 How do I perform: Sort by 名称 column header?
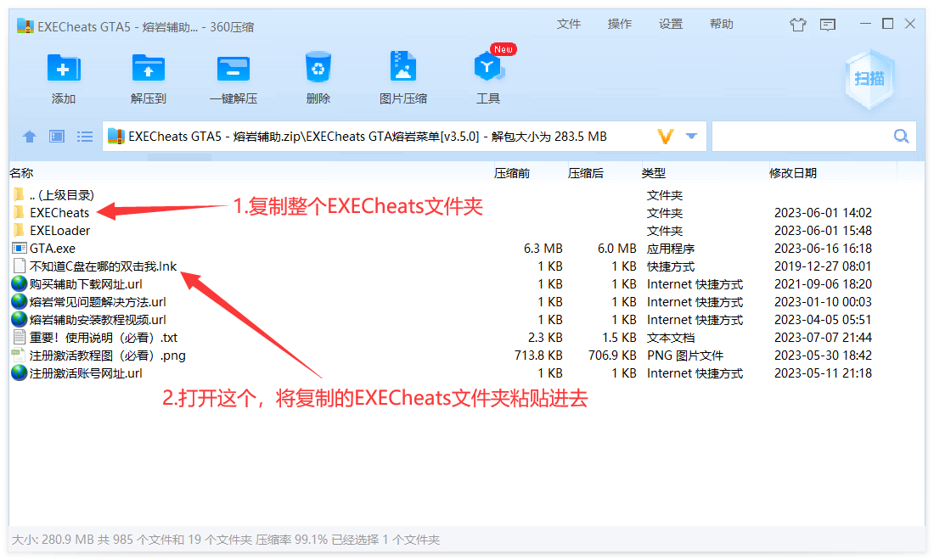[x=21, y=173]
